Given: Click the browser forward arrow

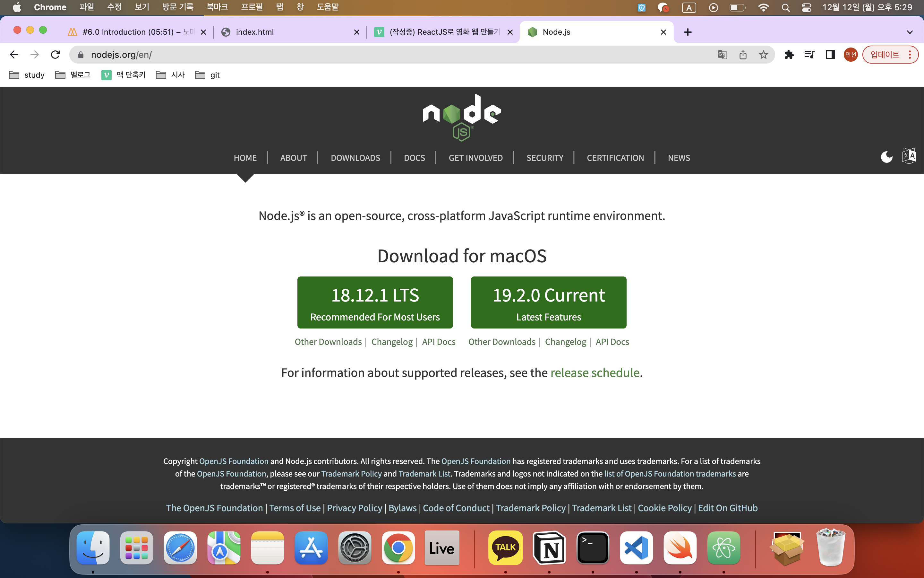Looking at the screenshot, I should 35,55.
